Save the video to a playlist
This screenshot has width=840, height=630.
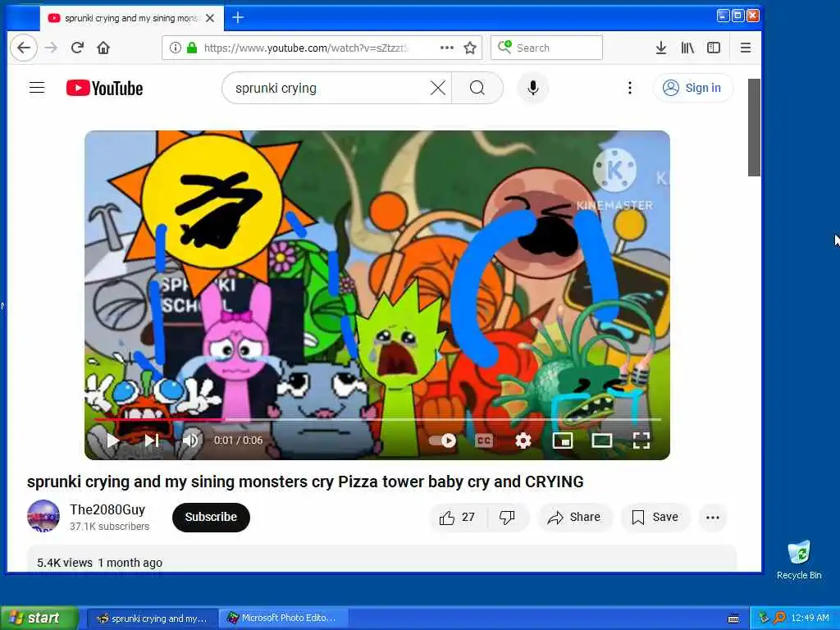coord(655,517)
